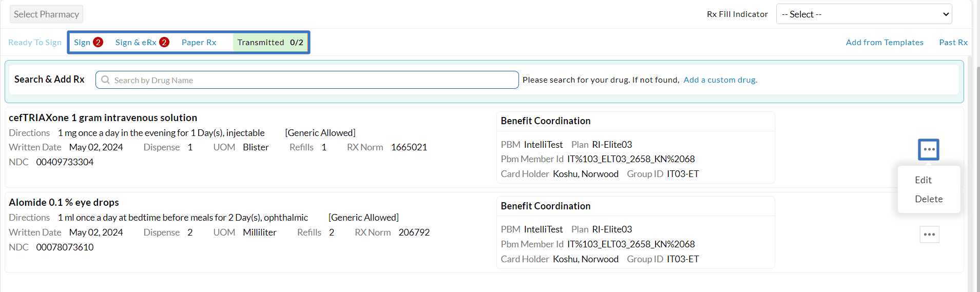Select the Transmitted 0/2 tab
This screenshot has width=980, height=292.
pos(270,43)
